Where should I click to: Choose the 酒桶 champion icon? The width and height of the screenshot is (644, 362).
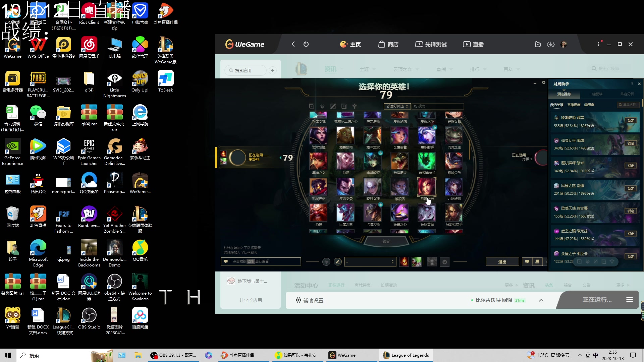[318, 213]
